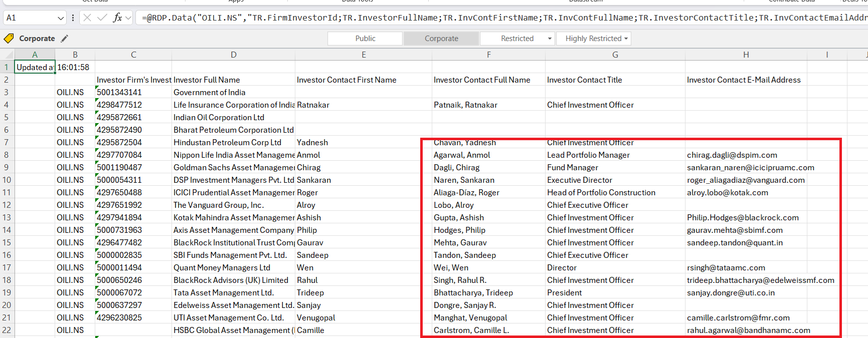The height and width of the screenshot is (338, 868).
Task: Click cell containing 16:01:58
Action: pos(75,67)
